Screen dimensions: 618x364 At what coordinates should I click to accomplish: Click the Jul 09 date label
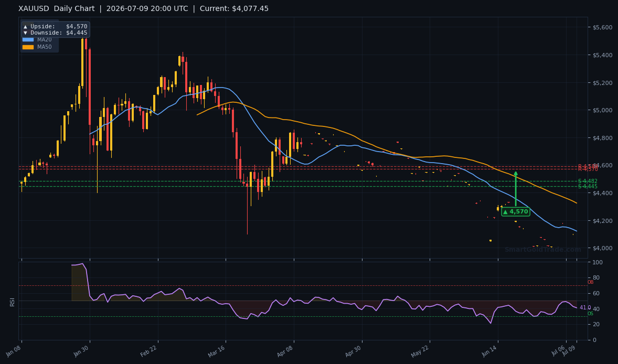(x=570, y=350)
